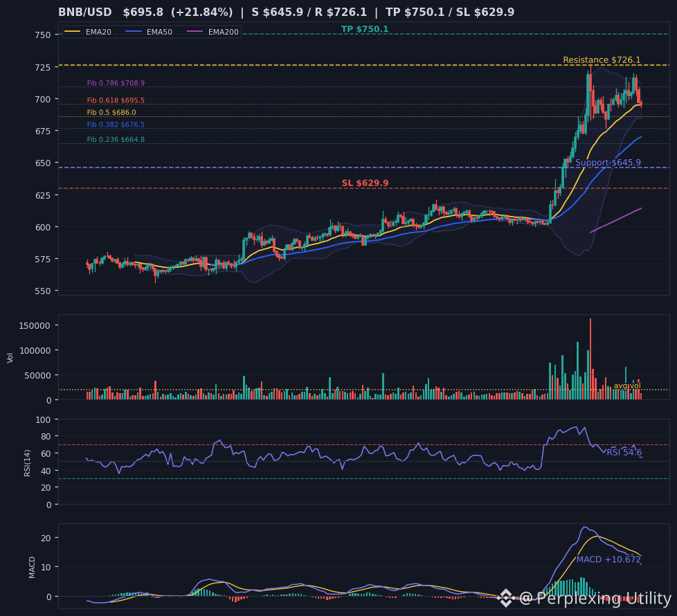Select the yellow EMA20 legend line swatch
The width and height of the screenshot is (677, 616).
click(x=72, y=32)
